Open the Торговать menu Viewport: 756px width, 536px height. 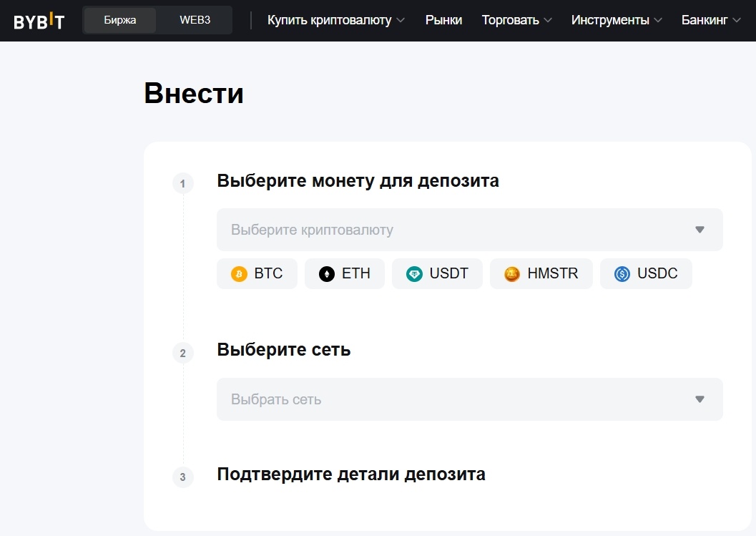coord(516,20)
